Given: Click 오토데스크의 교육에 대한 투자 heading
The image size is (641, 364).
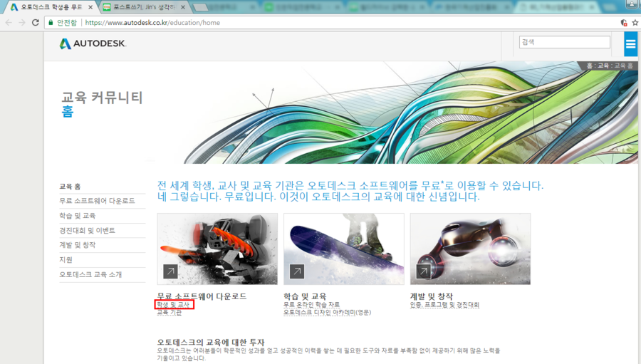Looking at the screenshot, I should click(x=211, y=342).
